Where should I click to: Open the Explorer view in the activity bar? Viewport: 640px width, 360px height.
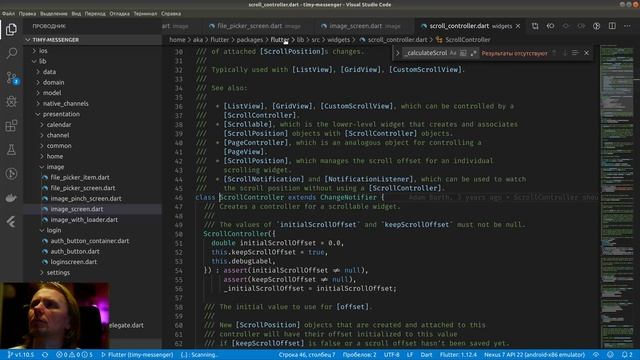(x=11, y=29)
